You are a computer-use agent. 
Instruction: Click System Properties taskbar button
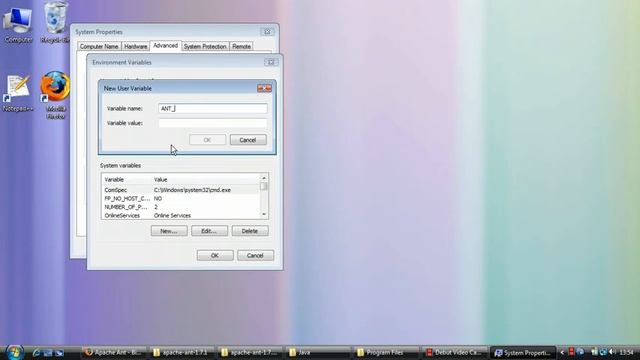pos(523,353)
